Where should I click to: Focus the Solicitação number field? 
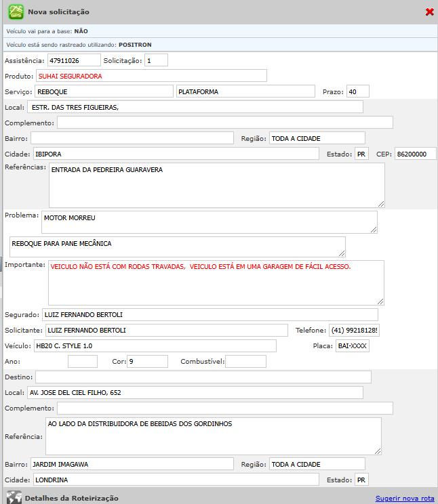pyautogui.click(x=156, y=60)
